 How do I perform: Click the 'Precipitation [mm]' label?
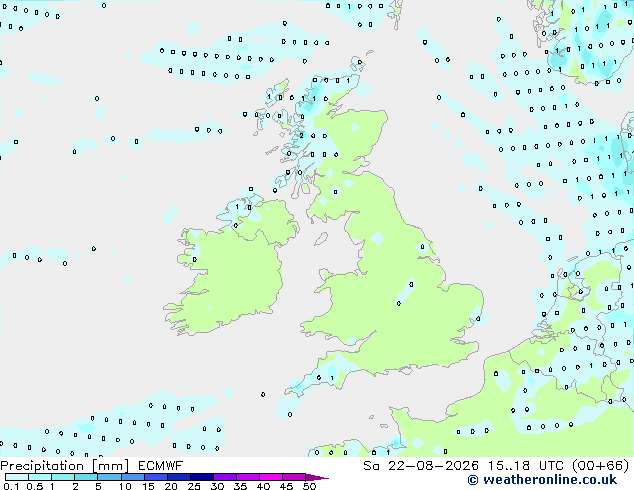tap(65, 466)
